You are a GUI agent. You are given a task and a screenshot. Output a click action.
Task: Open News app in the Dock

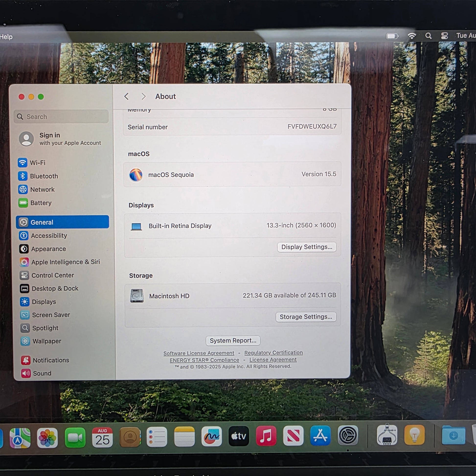(293, 436)
